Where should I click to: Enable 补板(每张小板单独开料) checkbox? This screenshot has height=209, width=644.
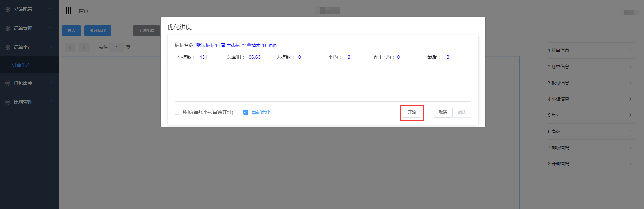click(177, 112)
